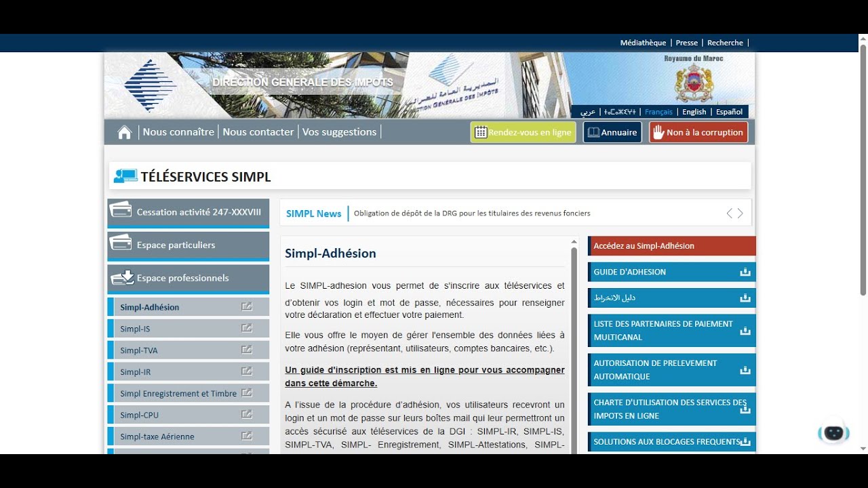
Task: Switch language to Français
Action: click(x=658, y=112)
